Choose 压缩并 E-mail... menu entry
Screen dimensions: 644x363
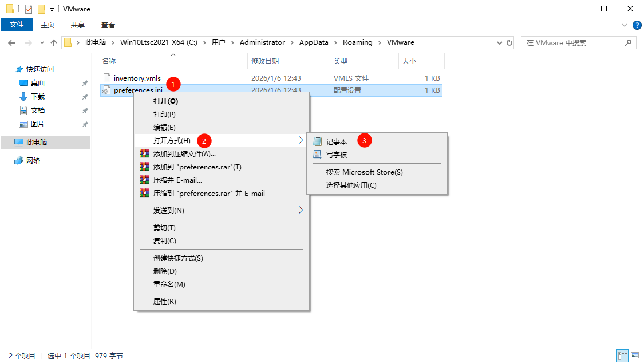222,180
